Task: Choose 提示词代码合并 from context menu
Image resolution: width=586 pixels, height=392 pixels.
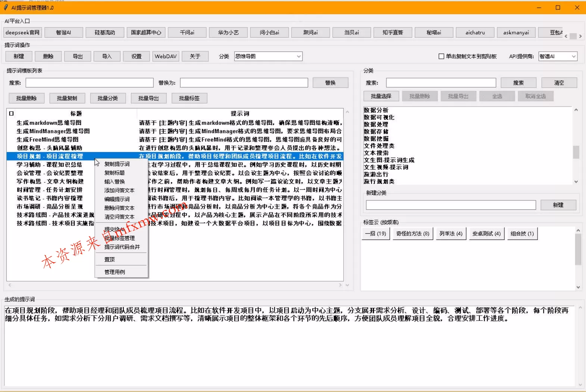Action: (122, 247)
